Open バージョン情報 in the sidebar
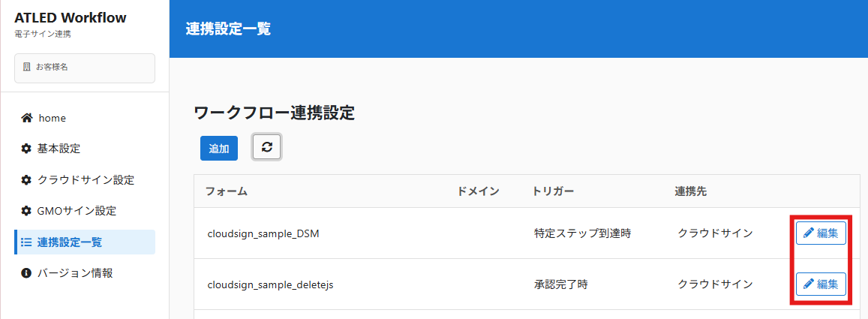The image size is (868, 319). 85,273
